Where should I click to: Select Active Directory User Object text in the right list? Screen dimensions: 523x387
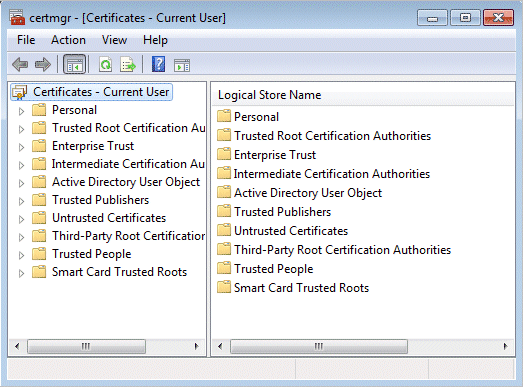click(x=308, y=193)
